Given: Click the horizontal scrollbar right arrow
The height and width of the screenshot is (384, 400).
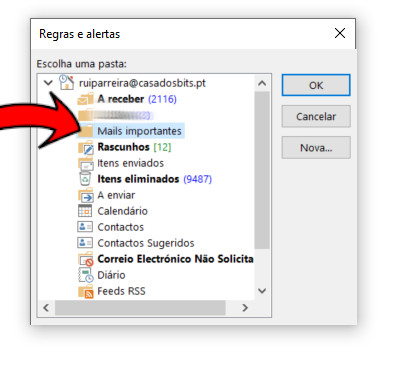Looking at the screenshot, I should [245, 308].
